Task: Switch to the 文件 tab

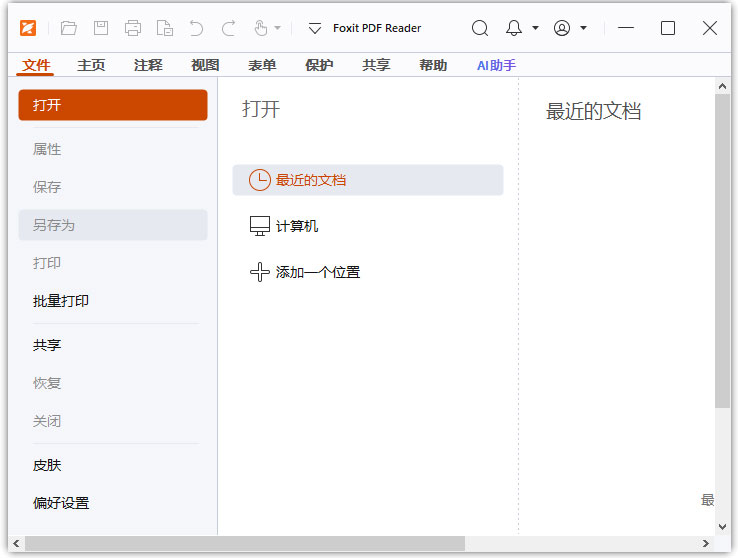Action: (36, 65)
